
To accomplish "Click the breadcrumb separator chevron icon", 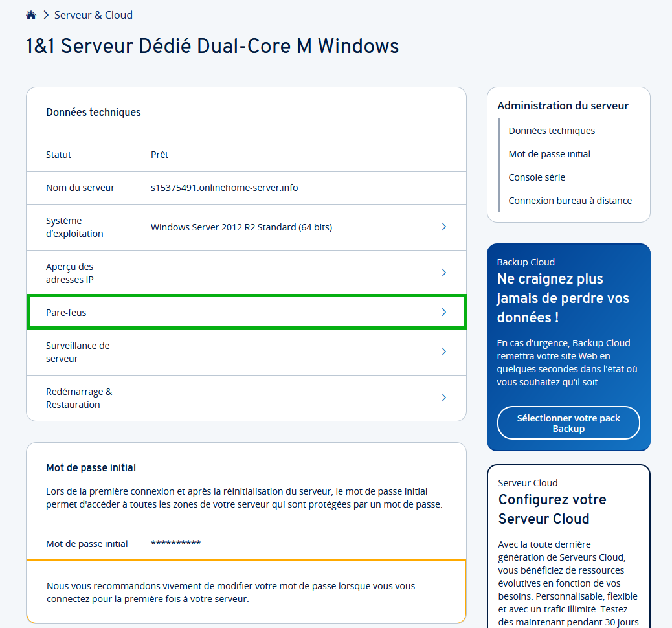I will coord(46,16).
